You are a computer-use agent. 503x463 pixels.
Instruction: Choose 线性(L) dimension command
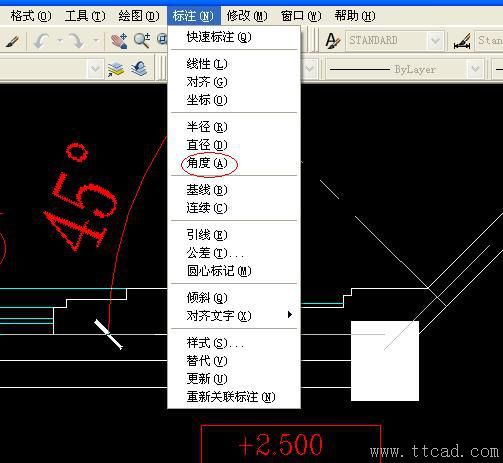pos(207,64)
